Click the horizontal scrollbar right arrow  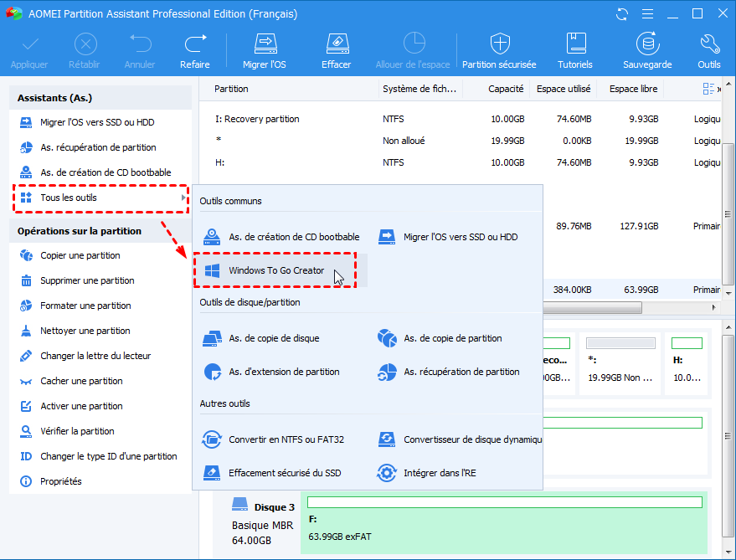[x=714, y=307]
